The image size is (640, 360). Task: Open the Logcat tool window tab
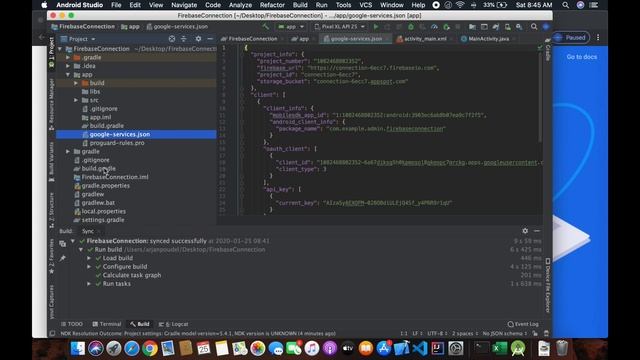pos(174,324)
